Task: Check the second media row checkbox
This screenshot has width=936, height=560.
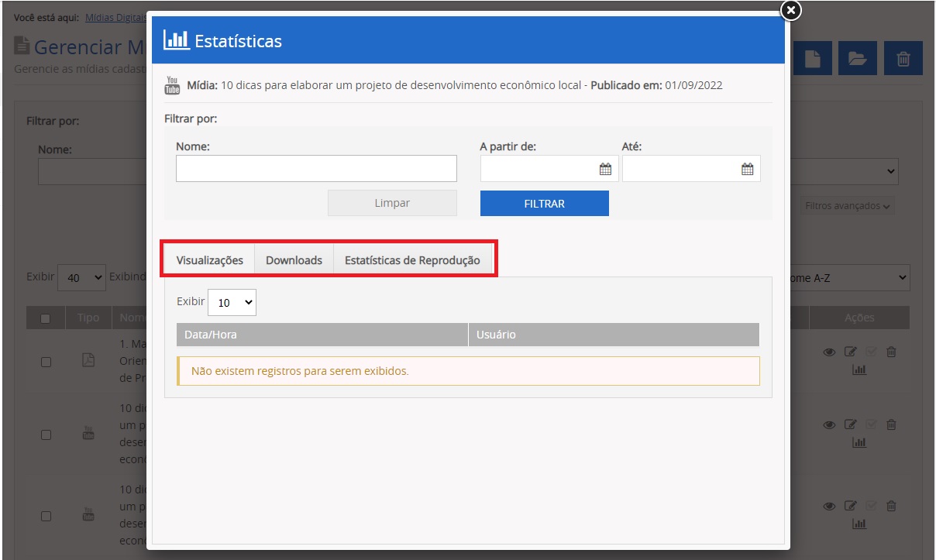Action: [46, 435]
